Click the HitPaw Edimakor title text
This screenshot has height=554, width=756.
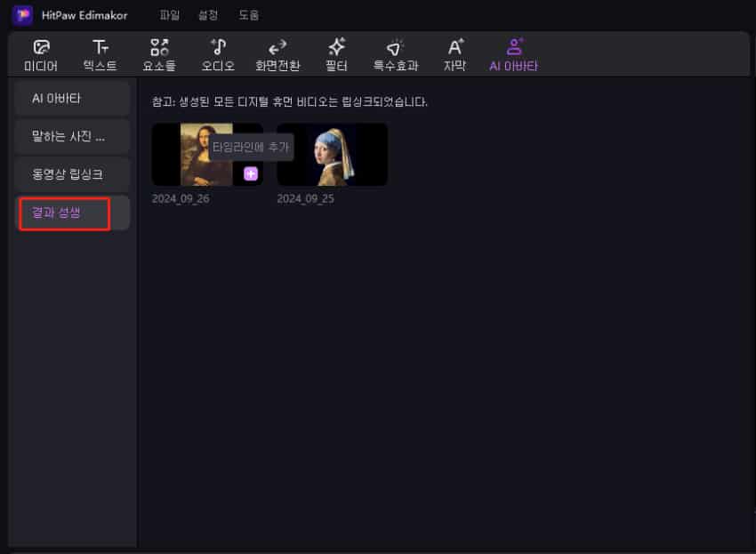[84, 15]
